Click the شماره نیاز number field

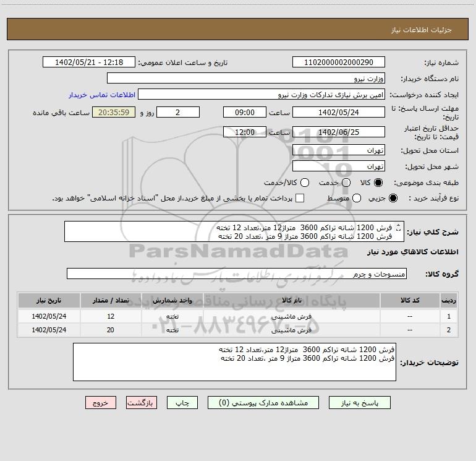click(x=339, y=62)
